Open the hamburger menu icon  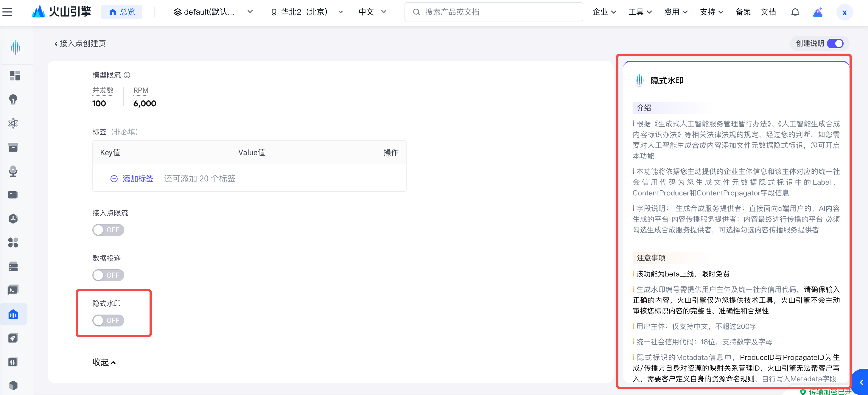point(7,12)
